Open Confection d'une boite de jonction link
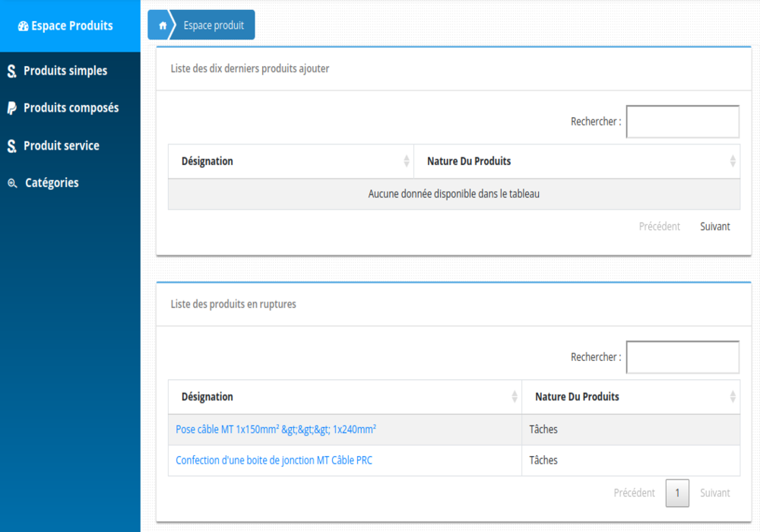The height and width of the screenshot is (532, 760). coord(274,461)
